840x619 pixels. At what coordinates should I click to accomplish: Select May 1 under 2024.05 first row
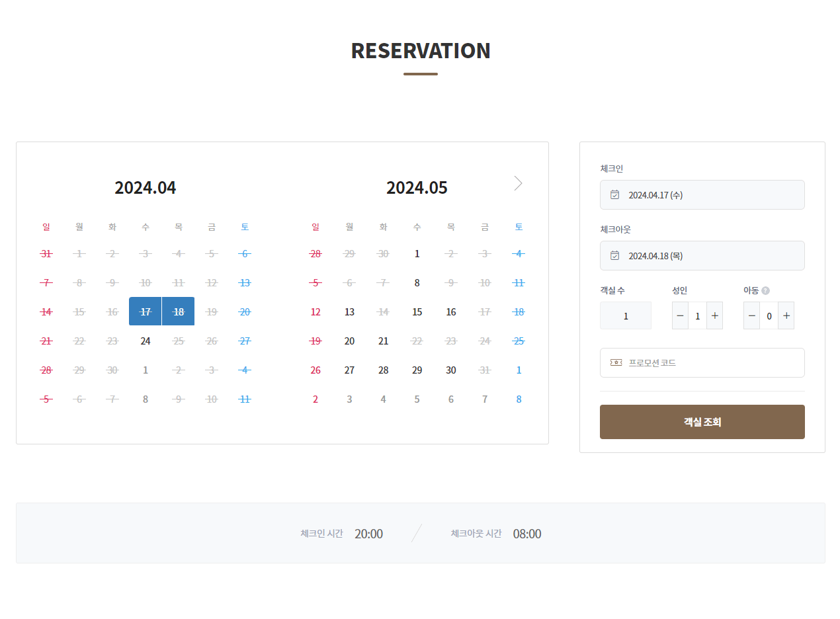[x=417, y=253]
